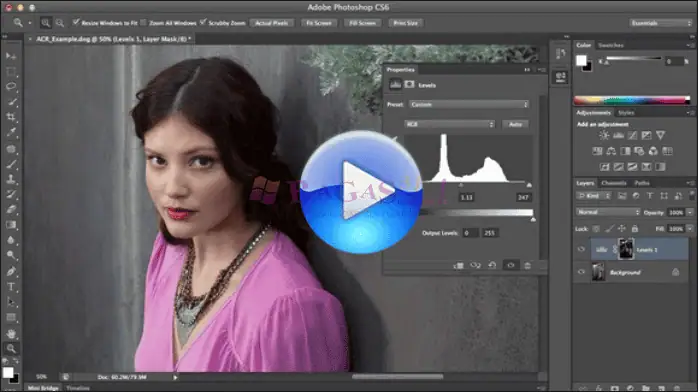This screenshot has height=392, width=698.
Task: Open the Preset dropdown in Properties
Action: [469, 105]
